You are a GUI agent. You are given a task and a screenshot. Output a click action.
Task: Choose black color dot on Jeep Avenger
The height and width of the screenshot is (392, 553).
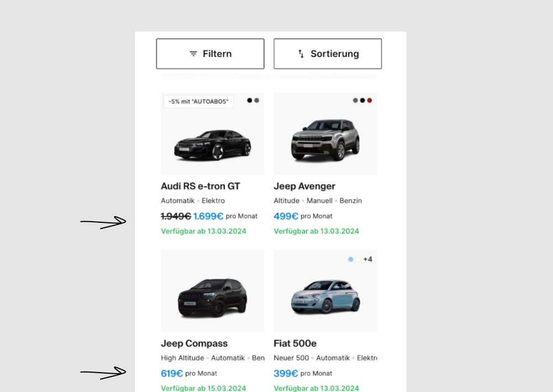[x=362, y=101]
